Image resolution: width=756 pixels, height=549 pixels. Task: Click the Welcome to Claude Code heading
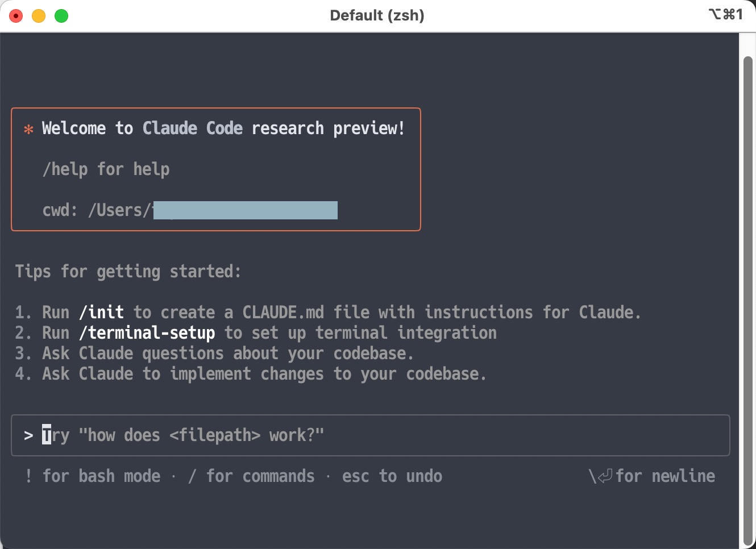(x=223, y=128)
